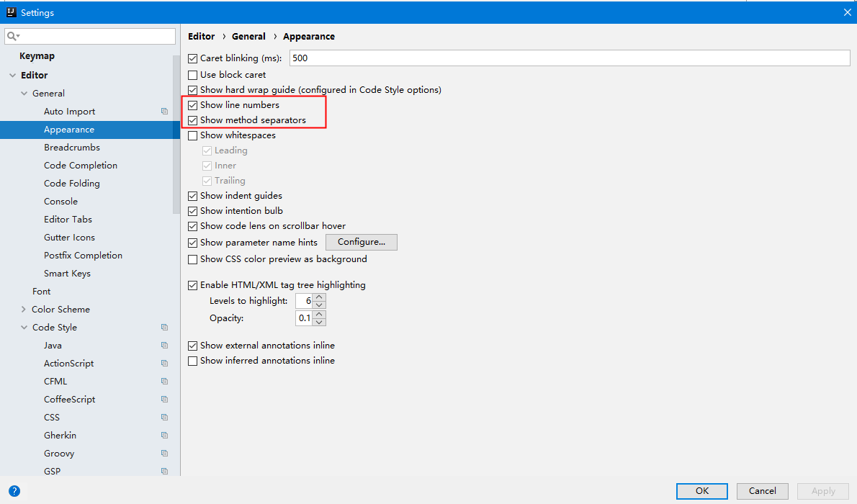Click Editor in the breadcrumb path
Image resolution: width=857 pixels, height=504 pixels.
pos(201,37)
